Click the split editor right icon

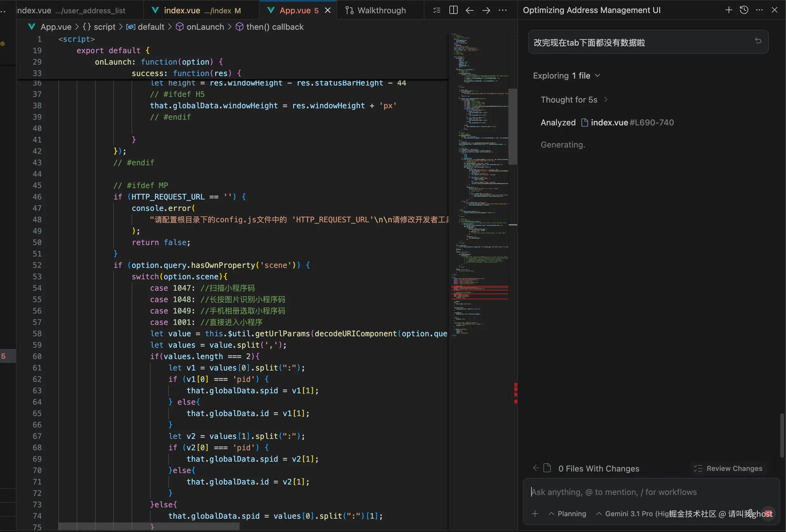tap(453, 10)
